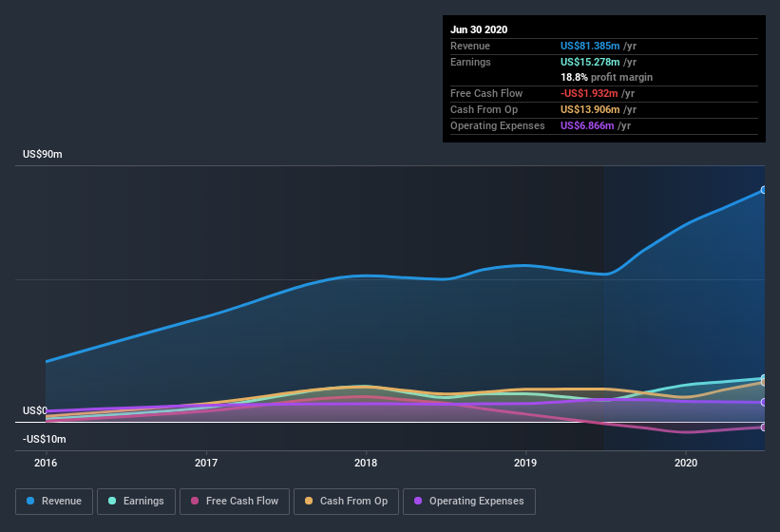Click the Revenue label in tooltip
Screen dimensions: 780x532
(470, 46)
